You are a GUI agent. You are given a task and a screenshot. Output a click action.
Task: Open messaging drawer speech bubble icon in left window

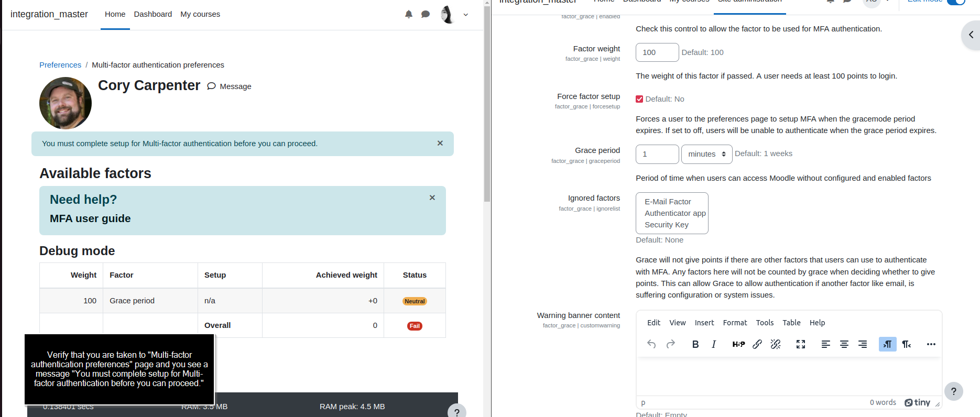tap(426, 14)
